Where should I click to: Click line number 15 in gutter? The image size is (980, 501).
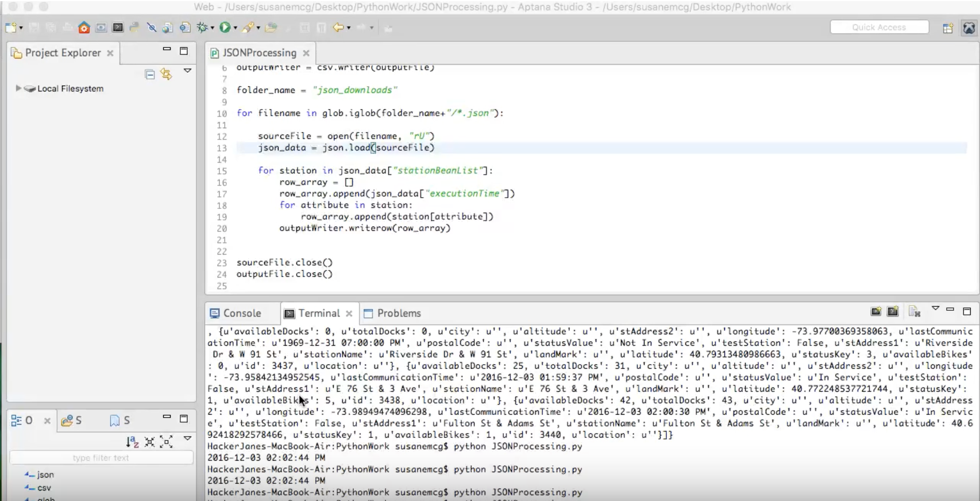(x=222, y=171)
